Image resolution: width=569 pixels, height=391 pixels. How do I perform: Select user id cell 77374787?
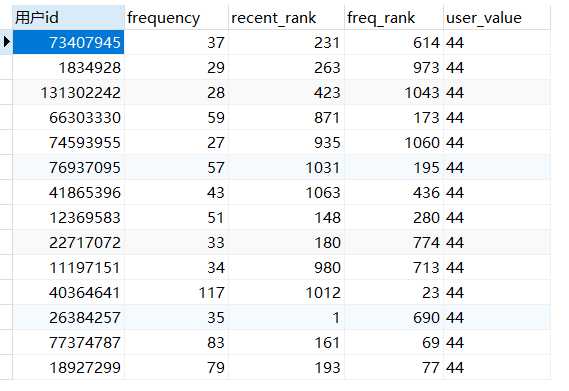(68, 343)
